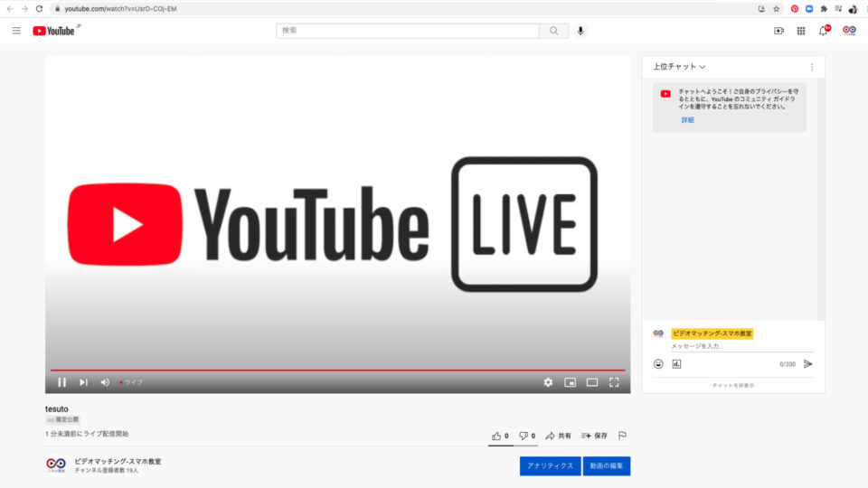Reload the browser page

tap(39, 9)
